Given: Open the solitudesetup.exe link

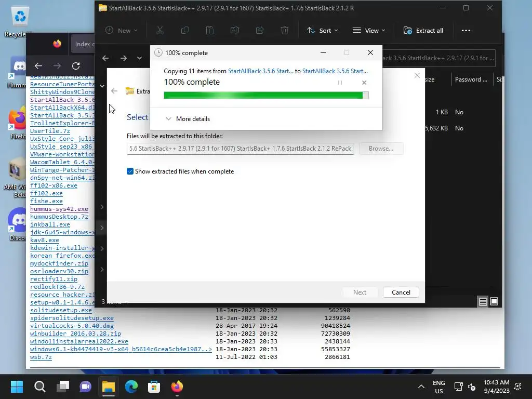Looking at the screenshot, I should [61, 311].
